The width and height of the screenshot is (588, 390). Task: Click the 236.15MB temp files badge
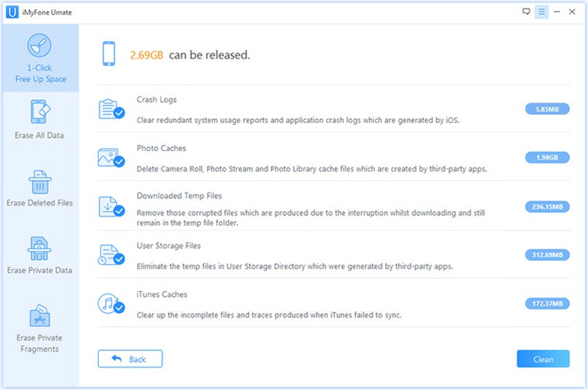coord(547,207)
